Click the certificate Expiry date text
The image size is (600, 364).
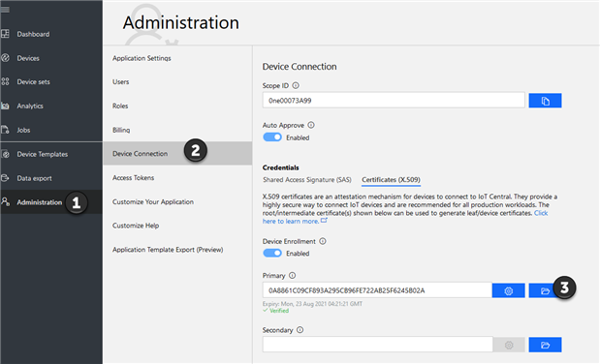point(312,304)
